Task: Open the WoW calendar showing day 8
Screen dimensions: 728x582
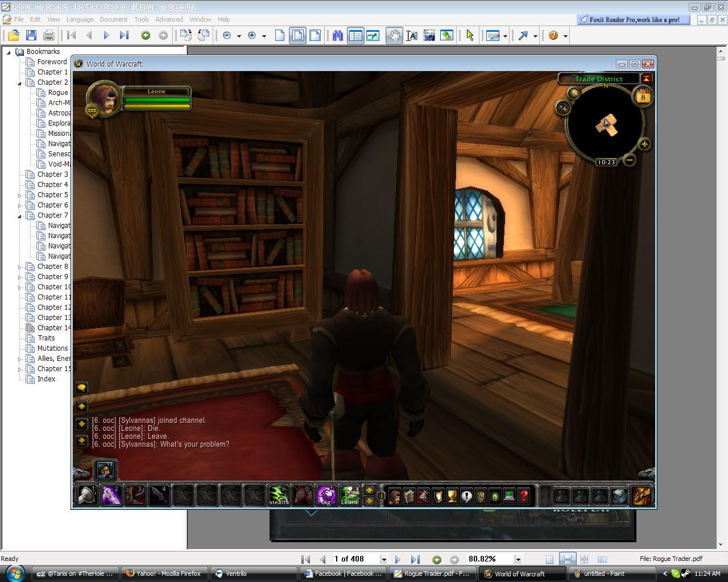Action: [643, 97]
